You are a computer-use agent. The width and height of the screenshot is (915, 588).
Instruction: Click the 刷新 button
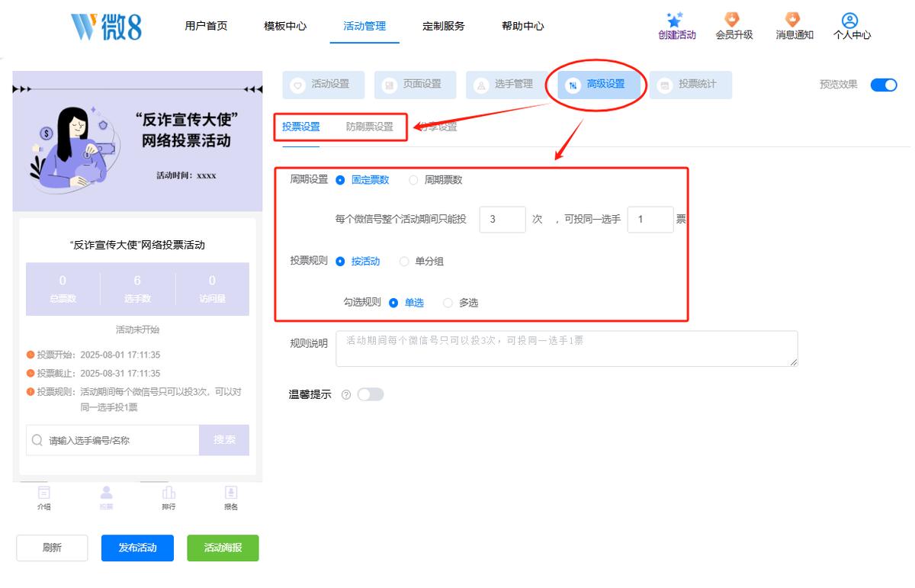coord(53,548)
